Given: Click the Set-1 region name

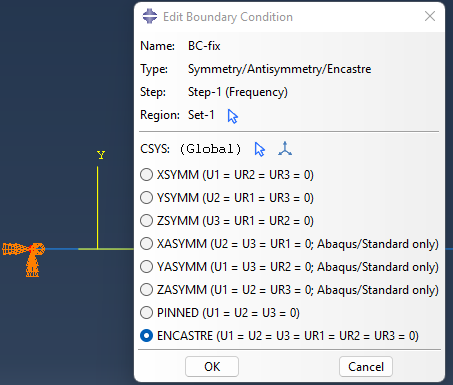Looking at the screenshot, I should [201, 115].
